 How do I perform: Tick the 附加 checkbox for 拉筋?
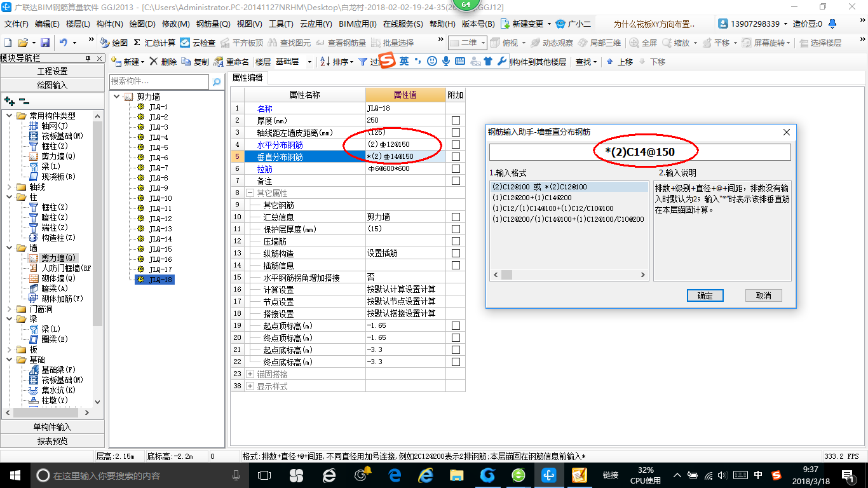[x=456, y=169]
